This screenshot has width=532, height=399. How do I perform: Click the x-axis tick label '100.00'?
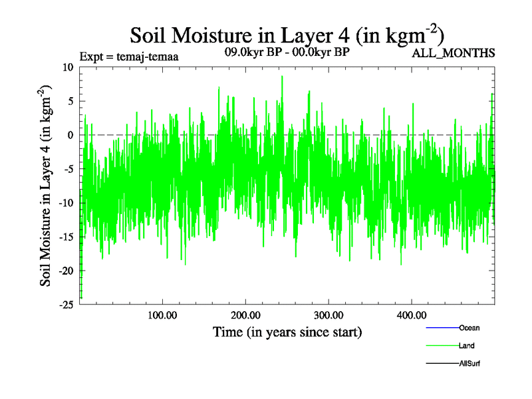[x=162, y=315]
